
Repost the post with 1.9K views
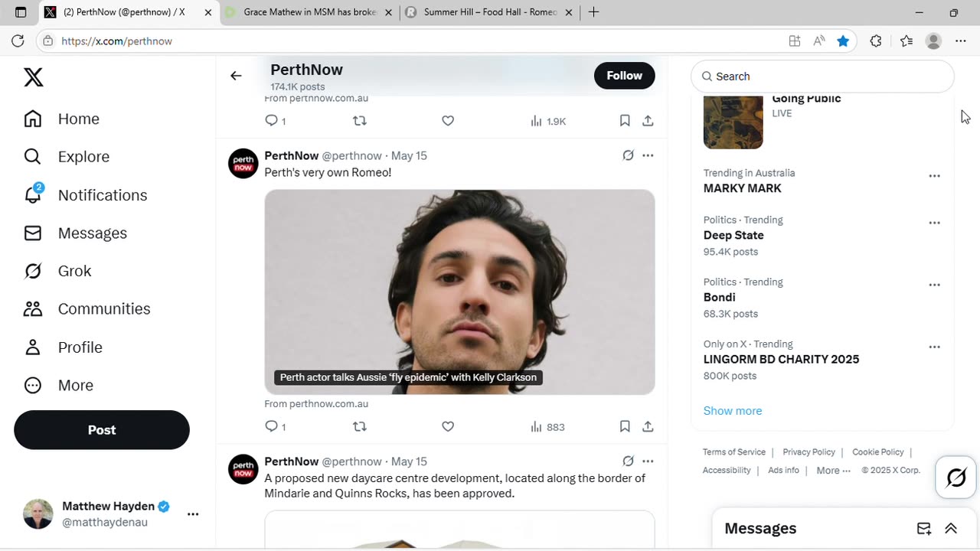(x=359, y=121)
